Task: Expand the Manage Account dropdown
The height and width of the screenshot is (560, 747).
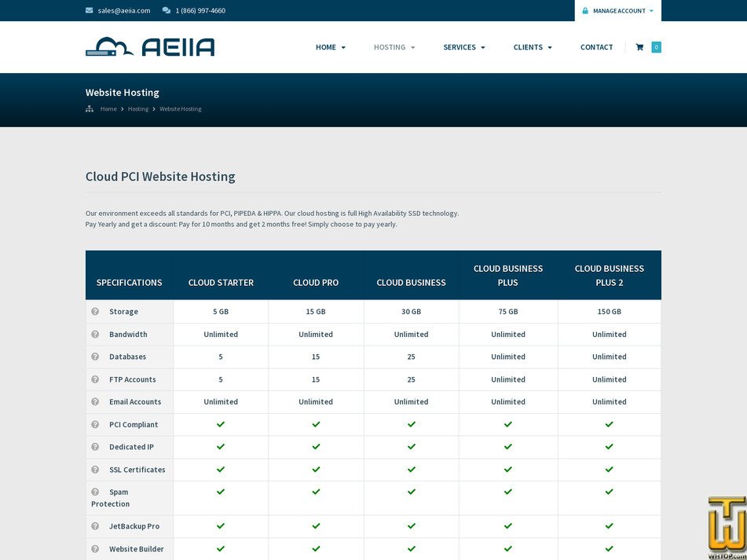Action: 618,11
